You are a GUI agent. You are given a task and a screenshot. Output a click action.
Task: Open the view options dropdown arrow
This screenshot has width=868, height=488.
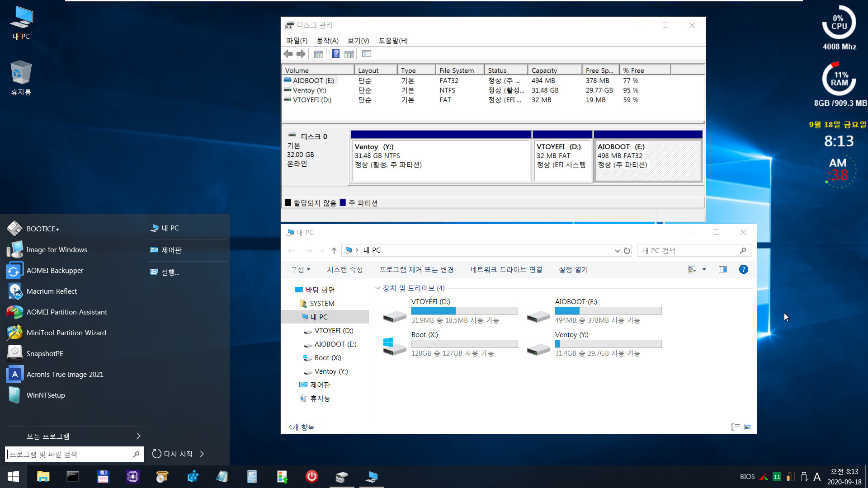(x=704, y=270)
